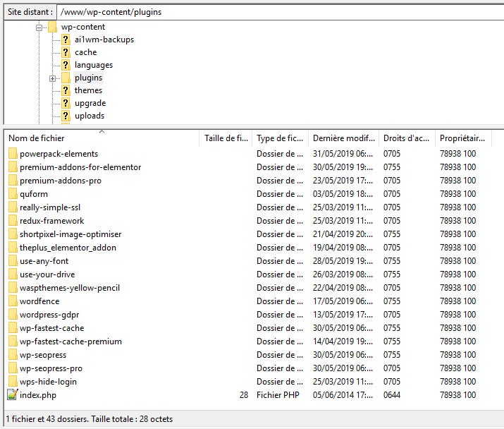
Task: Select plugins folder in tree
Action: click(x=88, y=78)
